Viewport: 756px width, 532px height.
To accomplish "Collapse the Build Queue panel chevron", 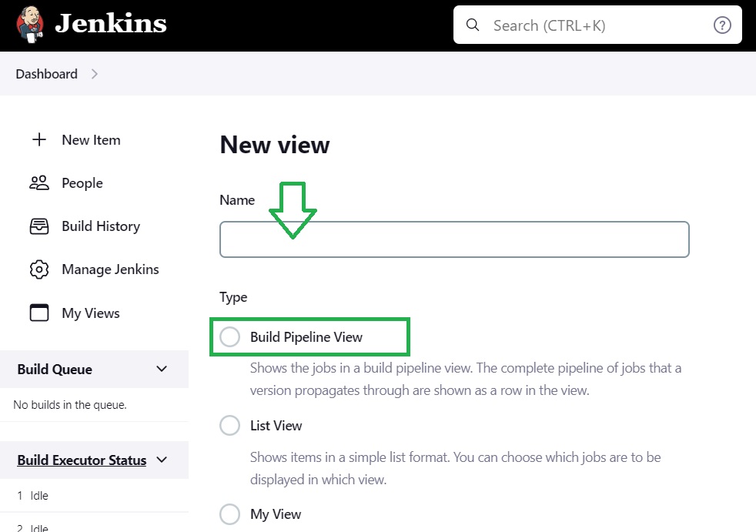I will coord(162,369).
